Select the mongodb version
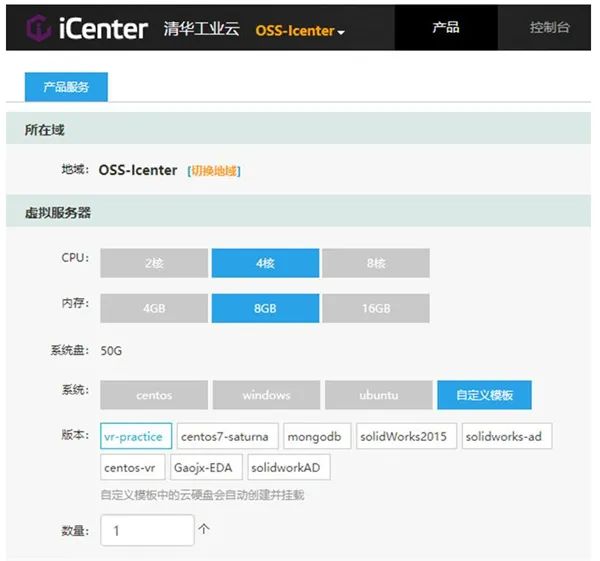 (x=317, y=436)
